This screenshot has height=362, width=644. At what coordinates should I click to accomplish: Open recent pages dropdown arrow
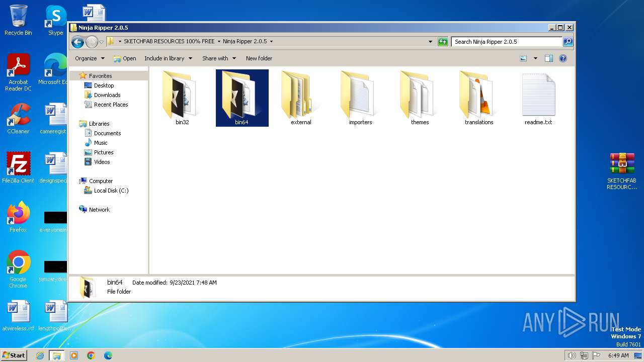pos(101,42)
